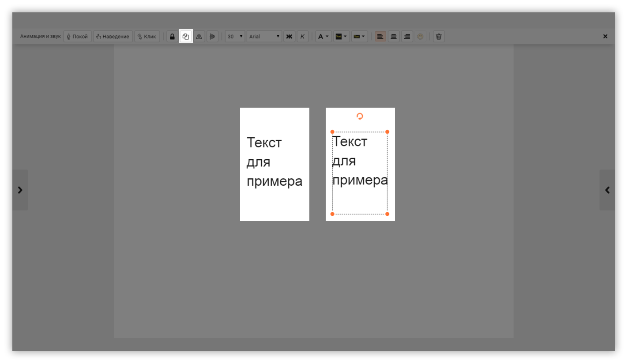
Task: Click the highlighted duplicate element icon
Action: (186, 37)
